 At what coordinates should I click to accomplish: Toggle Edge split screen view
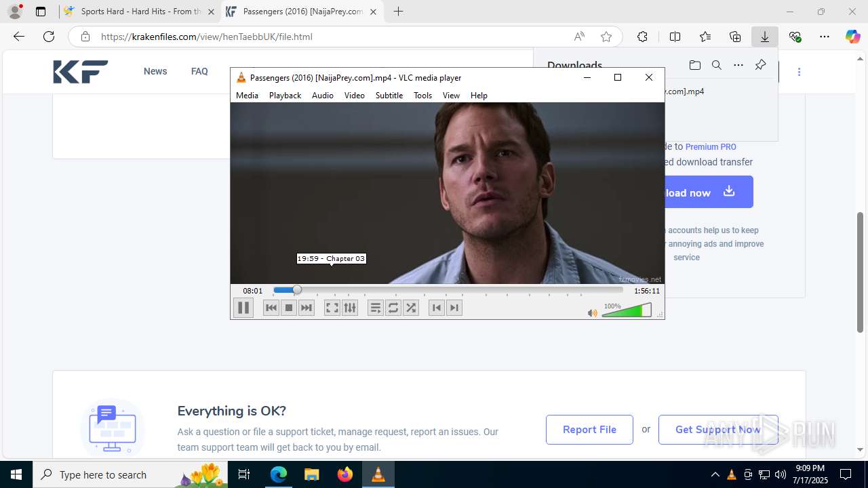tap(675, 37)
